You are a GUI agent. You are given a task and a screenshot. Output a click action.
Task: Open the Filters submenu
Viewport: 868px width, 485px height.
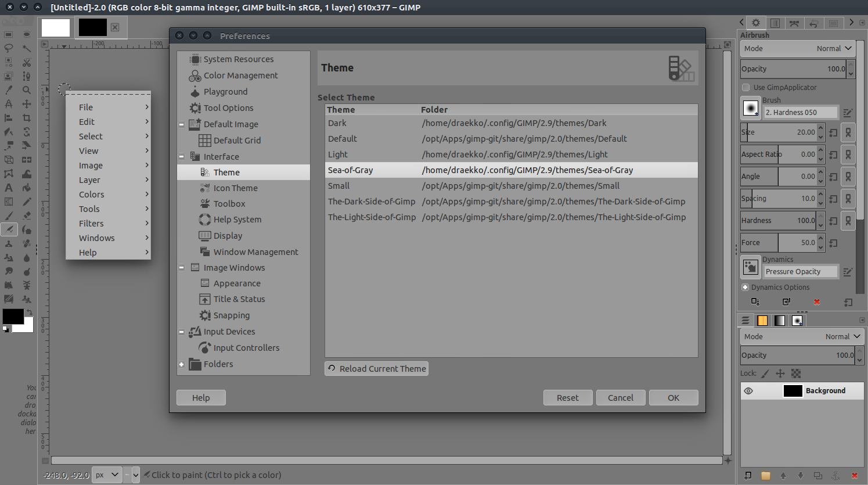108,224
